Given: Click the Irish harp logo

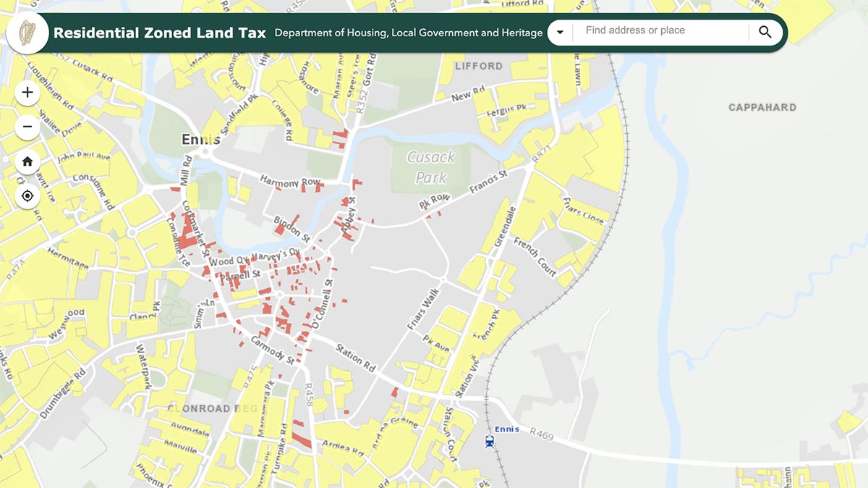Looking at the screenshot, I should tap(27, 32).
